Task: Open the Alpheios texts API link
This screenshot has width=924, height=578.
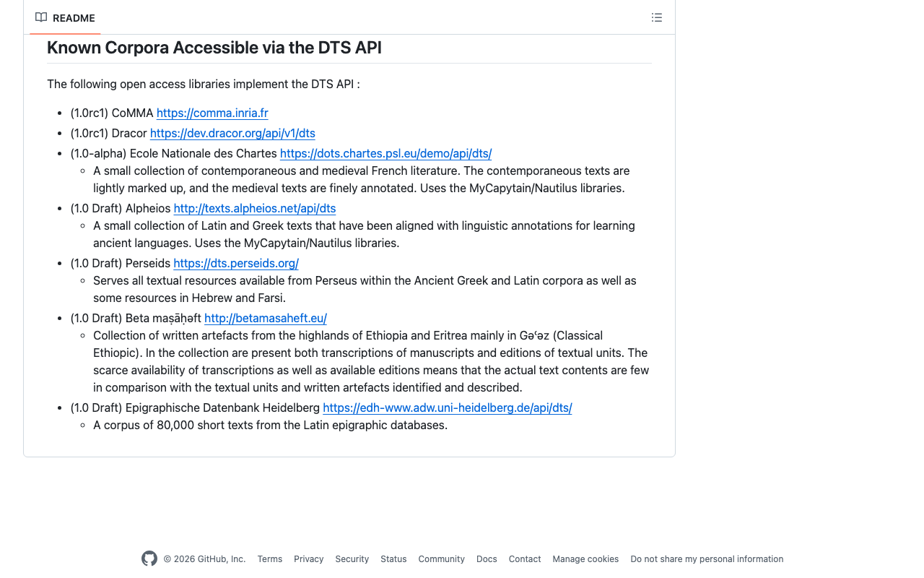Action: 254,208
